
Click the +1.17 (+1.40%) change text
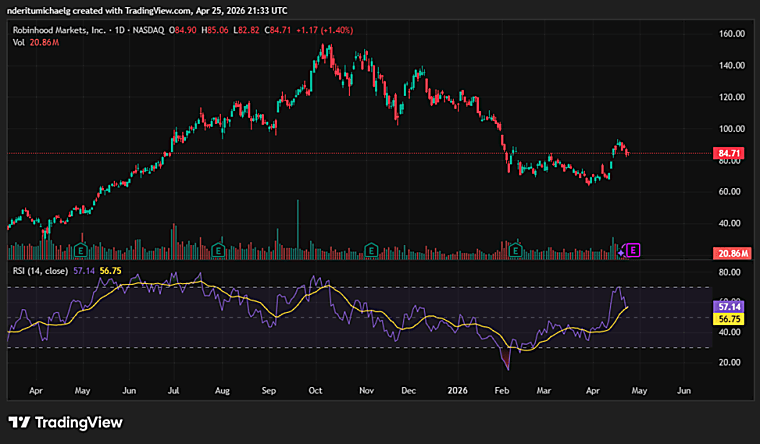(325, 30)
